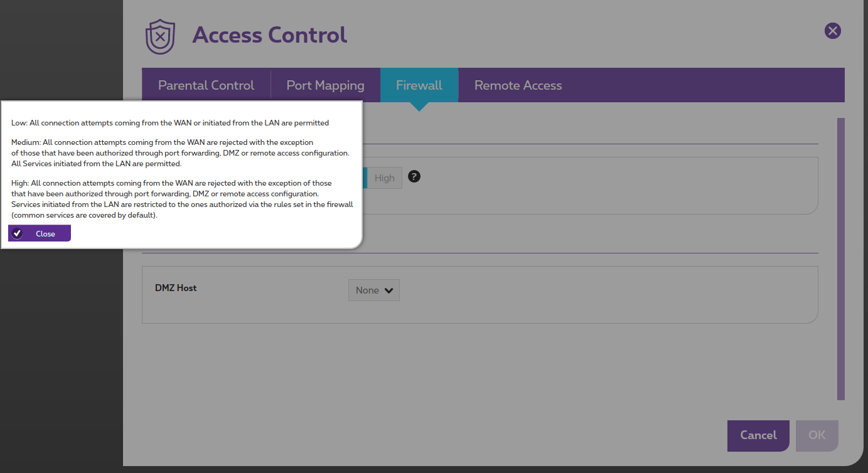Close the Access Control dialog with X
868x473 pixels.
832,31
